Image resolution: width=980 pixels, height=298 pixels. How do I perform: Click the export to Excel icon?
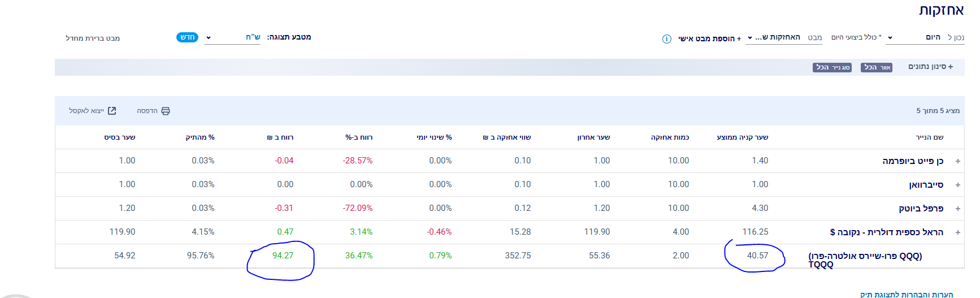pos(112,111)
